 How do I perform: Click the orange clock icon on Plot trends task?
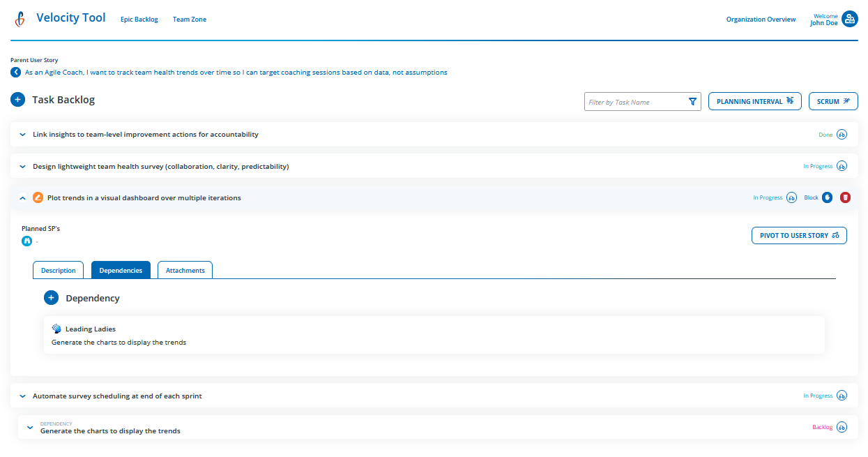(x=38, y=197)
